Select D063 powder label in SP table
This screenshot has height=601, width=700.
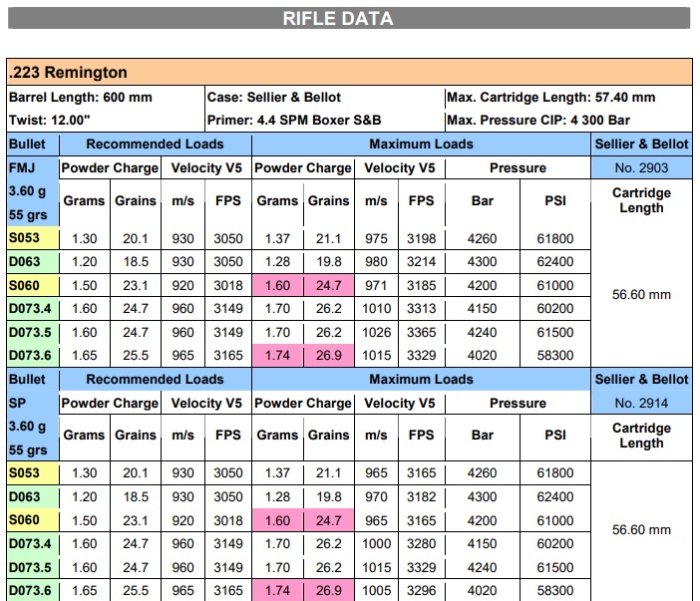pyautogui.click(x=24, y=496)
